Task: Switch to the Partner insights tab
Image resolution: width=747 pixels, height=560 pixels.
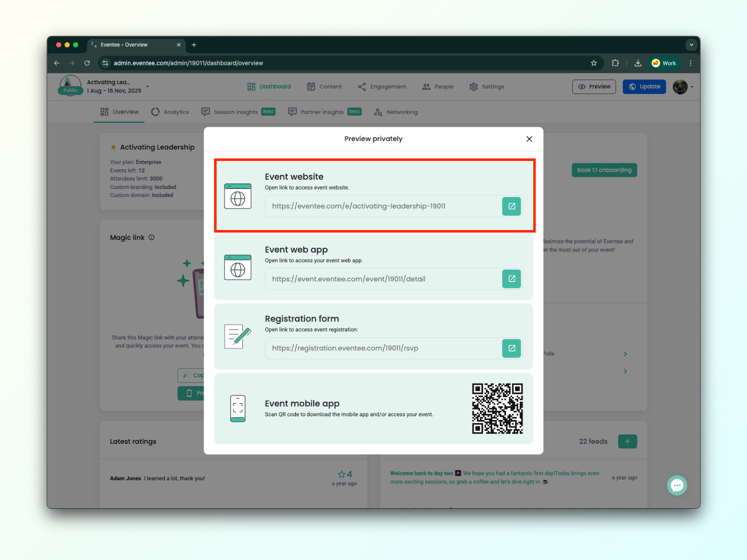Action: click(325, 112)
